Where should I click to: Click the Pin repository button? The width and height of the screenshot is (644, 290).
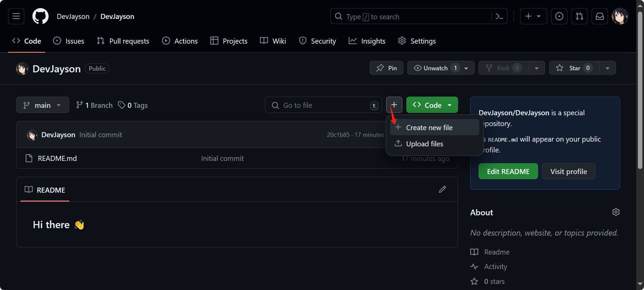[386, 68]
